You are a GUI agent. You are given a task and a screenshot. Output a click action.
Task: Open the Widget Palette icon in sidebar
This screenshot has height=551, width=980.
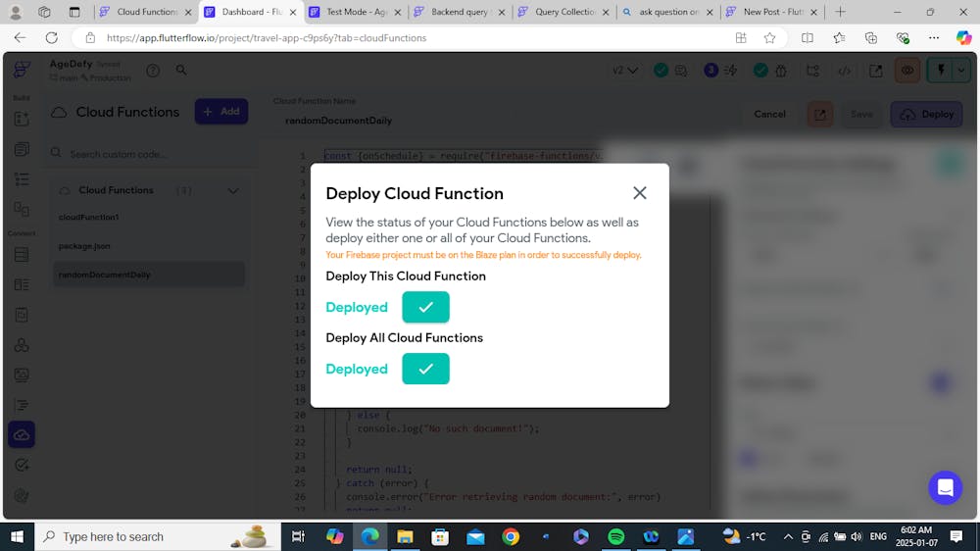[22, 119]
